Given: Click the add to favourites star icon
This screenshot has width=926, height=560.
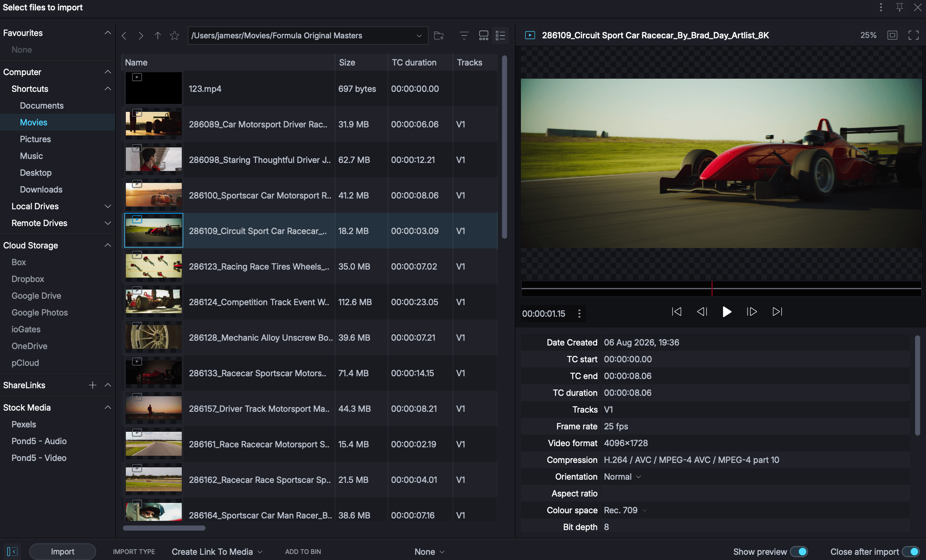Looking at the screenshot, I should click(x=175, y=36).
